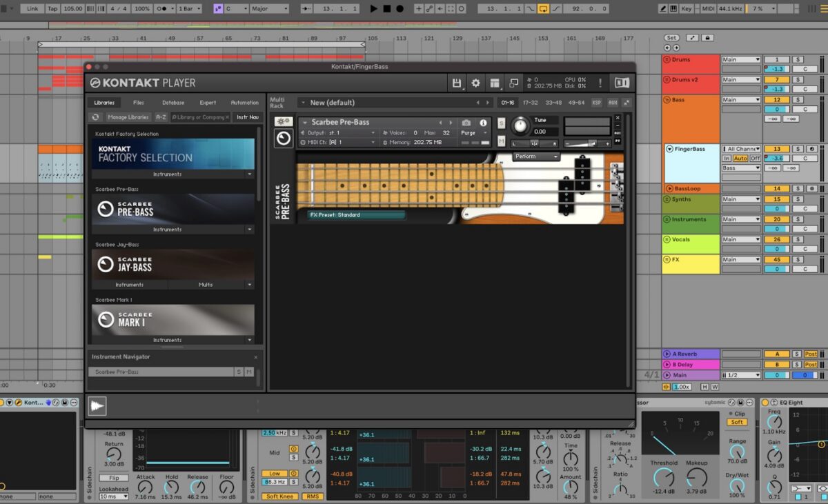
Task: Click the Library or Company search field
Action: tap(201, 117)
